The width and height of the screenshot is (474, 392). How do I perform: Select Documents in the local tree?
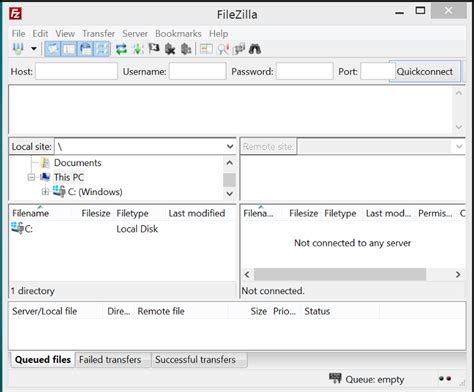click(x=78, y=163)
